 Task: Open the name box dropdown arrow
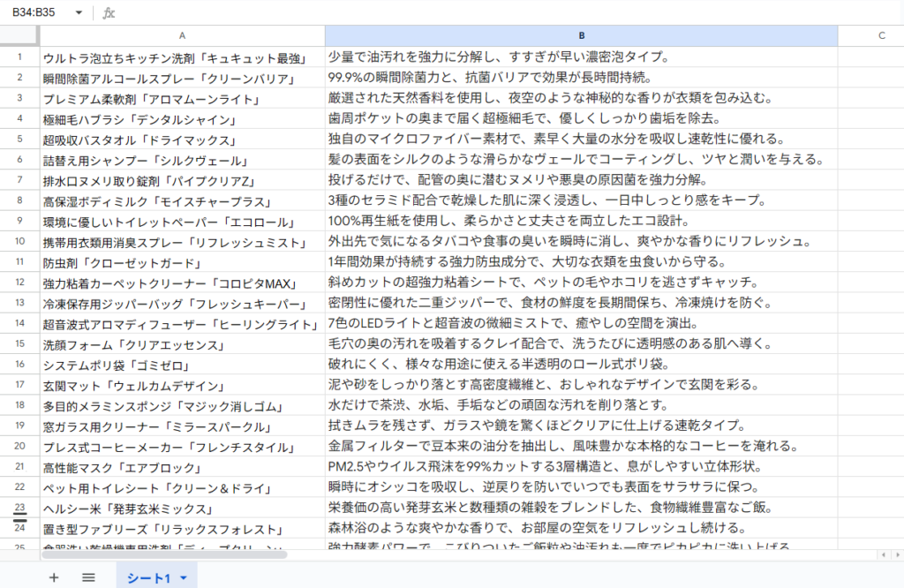79,13
